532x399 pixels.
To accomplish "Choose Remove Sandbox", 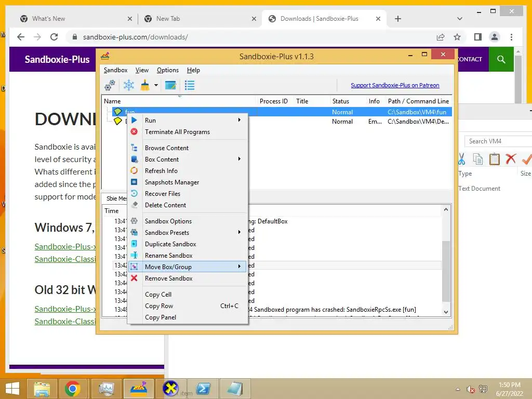I will pyautogui.click(x=169, y=278).
